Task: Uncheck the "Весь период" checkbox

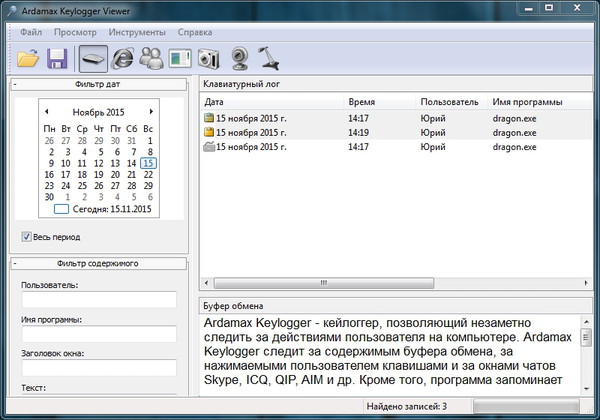Action: tap(27, 237)
